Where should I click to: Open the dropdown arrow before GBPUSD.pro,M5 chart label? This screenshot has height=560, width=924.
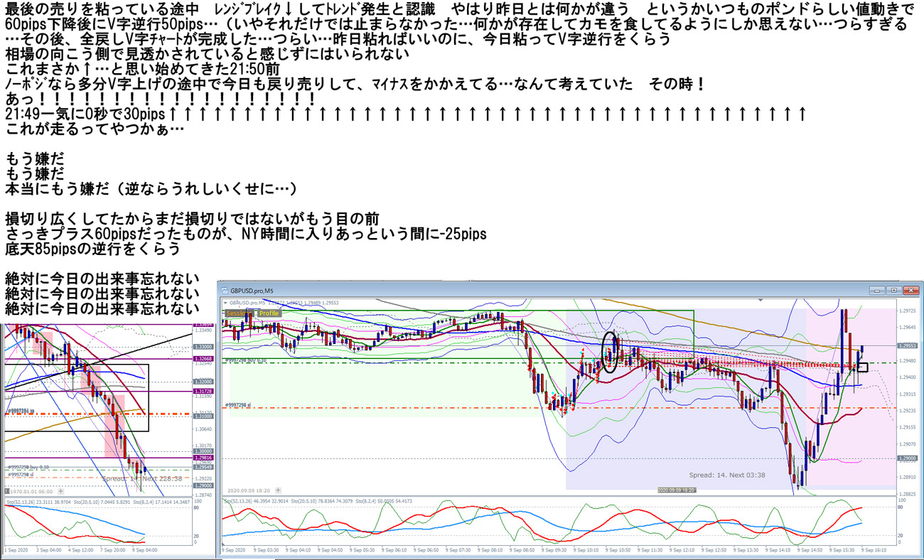pos(225,303)
